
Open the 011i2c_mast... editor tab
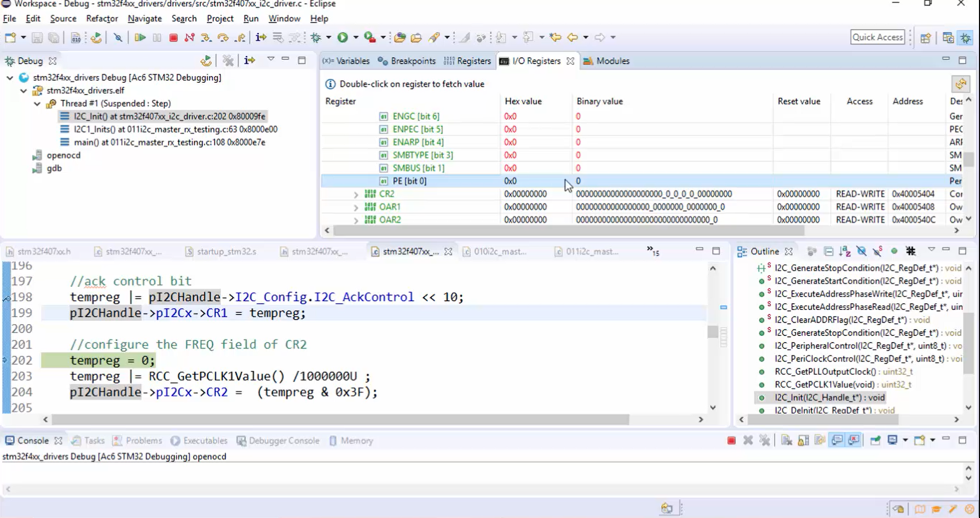point(587,252)
